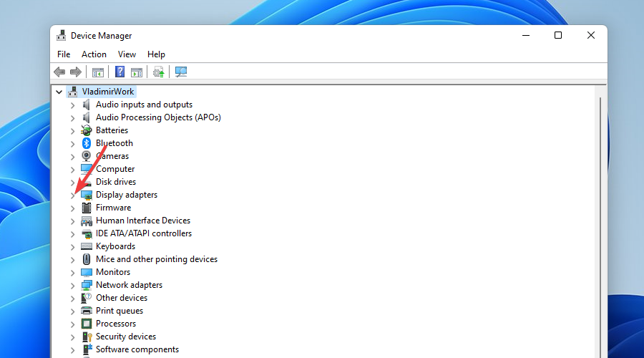Expand the Keyboards chevron

(73, 247)
